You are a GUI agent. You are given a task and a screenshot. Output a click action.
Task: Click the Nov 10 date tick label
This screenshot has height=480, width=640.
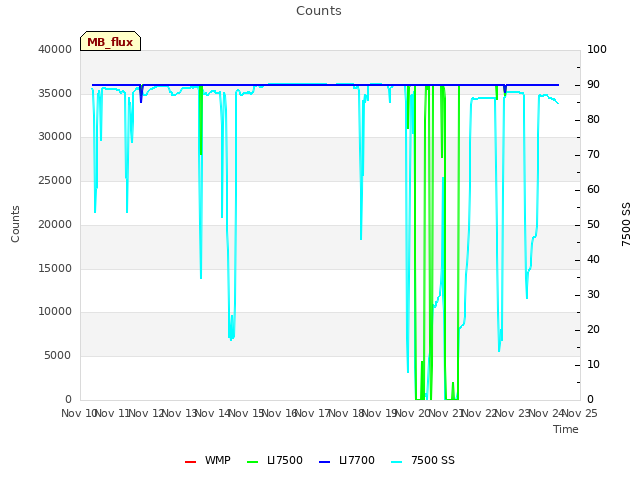tap(78, 413)
